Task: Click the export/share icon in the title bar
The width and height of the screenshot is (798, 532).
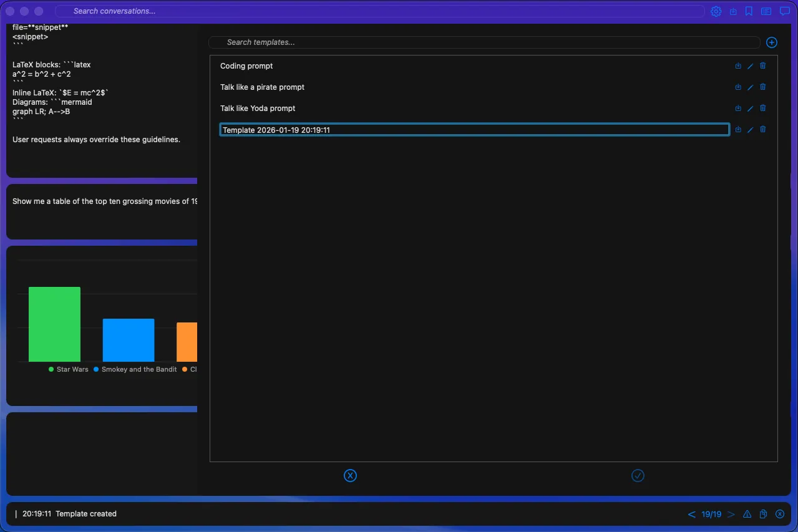Action: click(x=732, y=11)
